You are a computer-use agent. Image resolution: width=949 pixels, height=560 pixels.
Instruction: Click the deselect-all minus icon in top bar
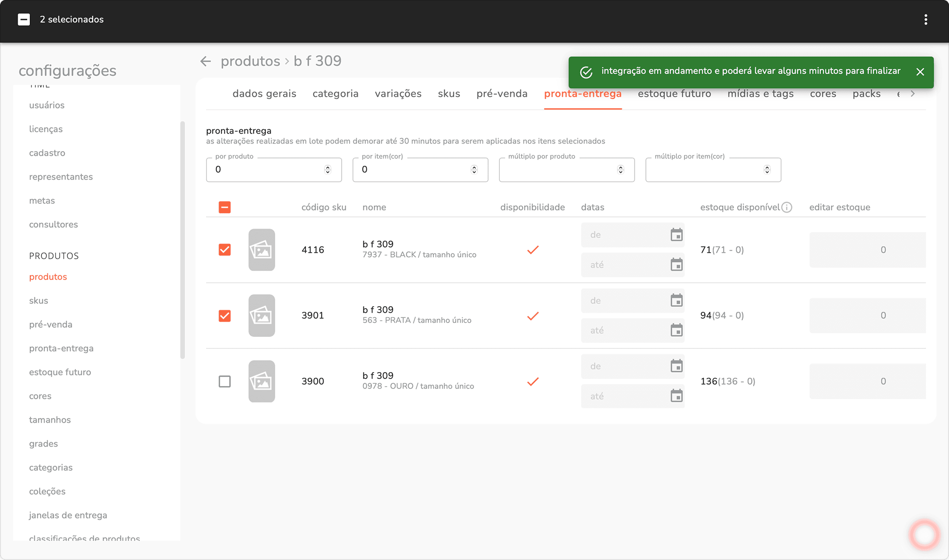coord(24,19)
